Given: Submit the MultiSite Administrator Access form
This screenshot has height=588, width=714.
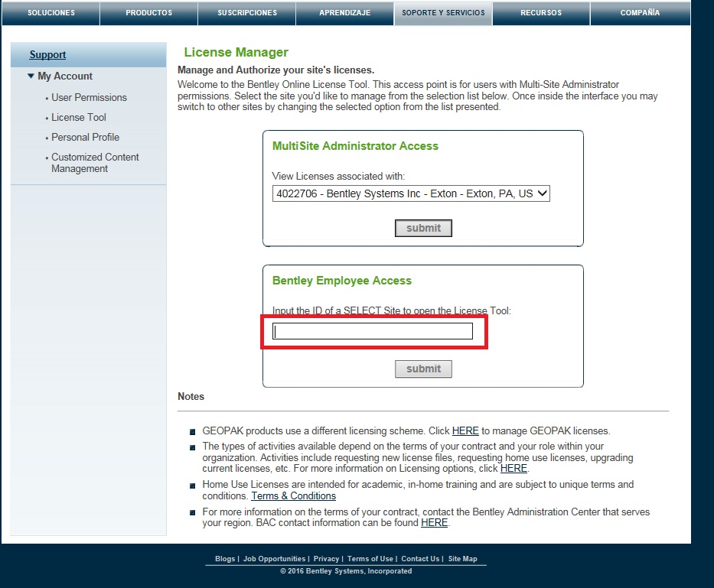Looking at the screenshot, I should (x=423, y=228).
